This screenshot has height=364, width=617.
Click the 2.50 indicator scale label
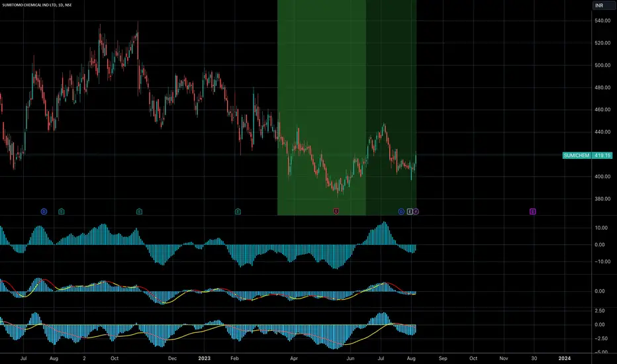pos(600,311)
